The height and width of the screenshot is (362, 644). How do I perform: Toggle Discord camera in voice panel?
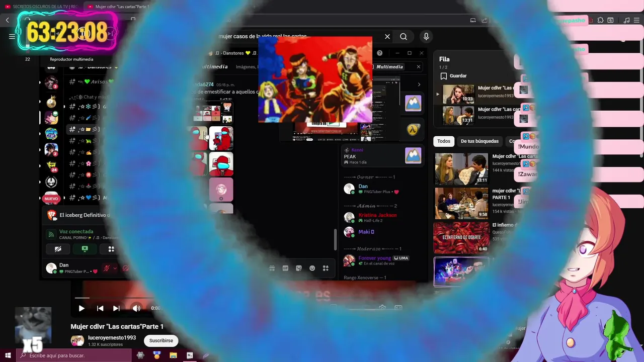coord(58,249)
